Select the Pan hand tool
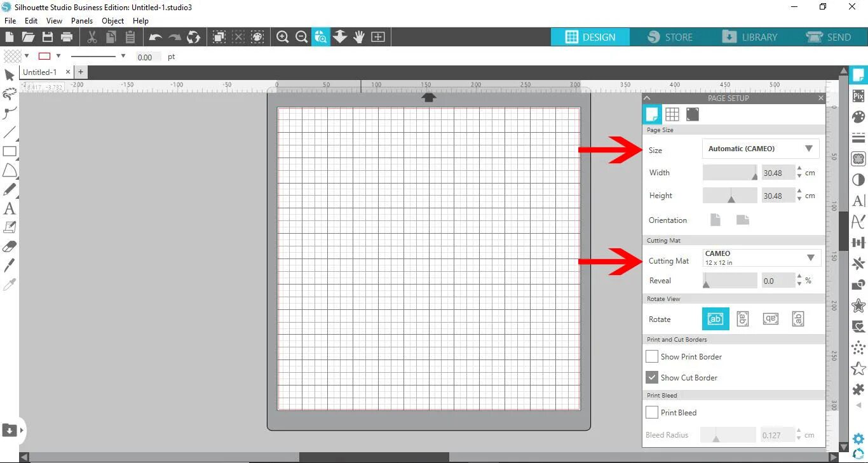Image resolution: width=868 pixels, height=463 pixels. click(359, 37)
